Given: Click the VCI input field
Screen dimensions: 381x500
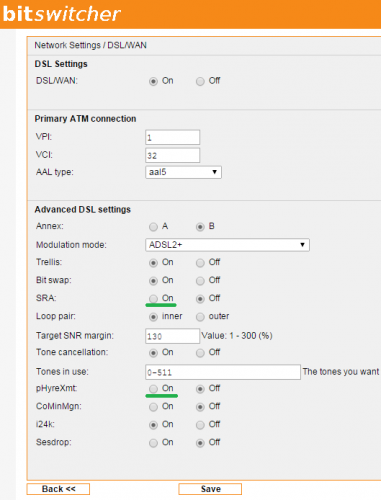Looking at the screenshot, I should point(173,155).
